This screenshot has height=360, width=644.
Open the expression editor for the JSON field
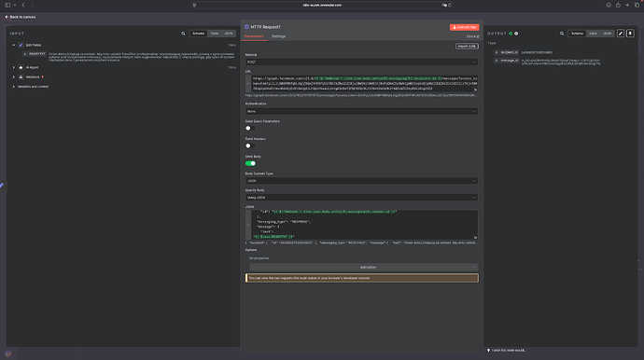475,237
